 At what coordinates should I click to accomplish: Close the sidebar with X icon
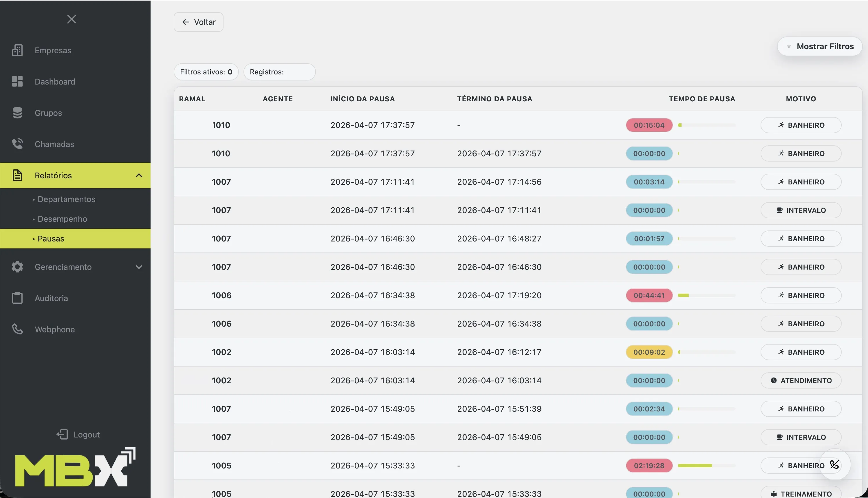pyautogui.click(x=72, y=19)
